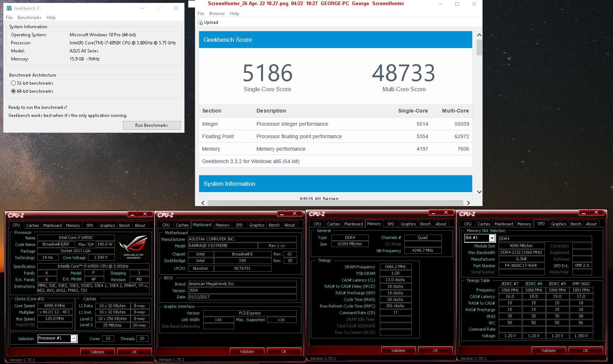The image size is (613, 364).
Task: Click the ROG Republic of Gamers logo in CPU-Z
Action: pyautogui.click(x=133, y=247)
